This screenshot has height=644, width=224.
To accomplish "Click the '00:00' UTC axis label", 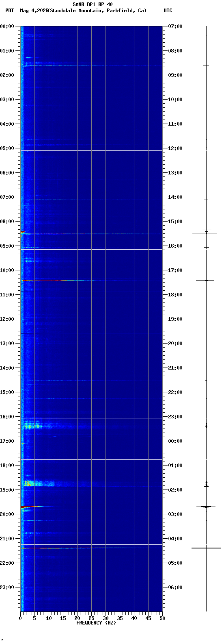I will click(x=175, y=441).
